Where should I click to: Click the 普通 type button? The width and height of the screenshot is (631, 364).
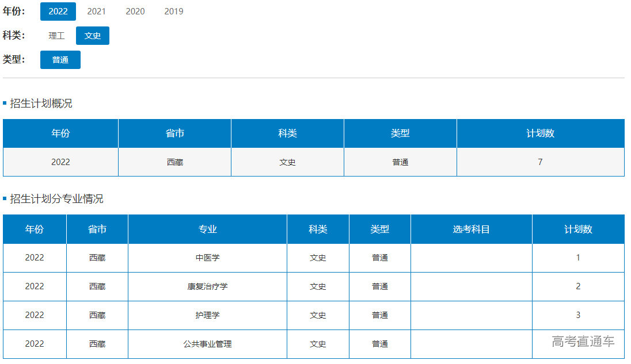coord(60,60)
